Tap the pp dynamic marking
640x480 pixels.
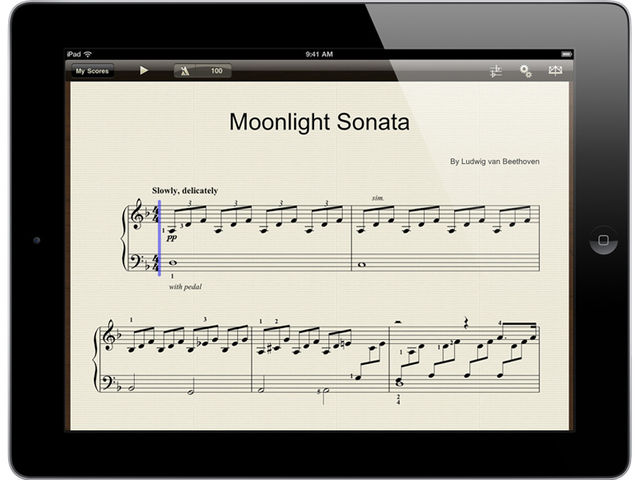pyautogui.click(x=171, y=238)
